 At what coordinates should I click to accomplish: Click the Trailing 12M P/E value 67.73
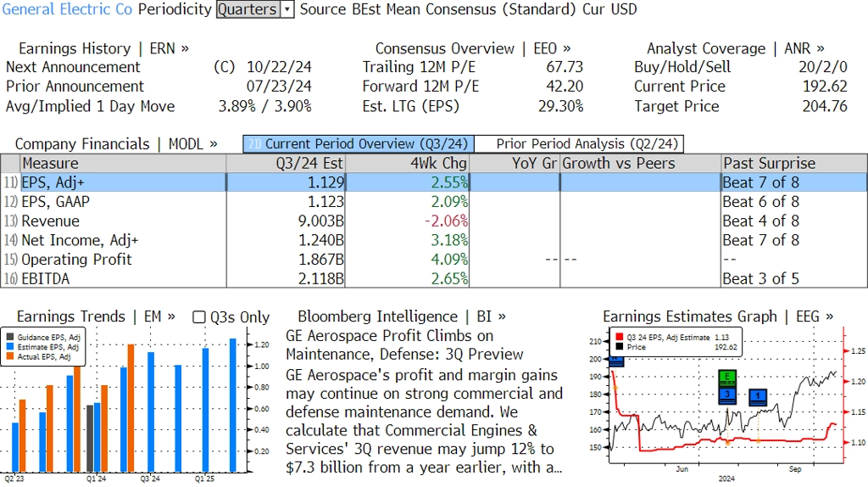tap(565, 67)
